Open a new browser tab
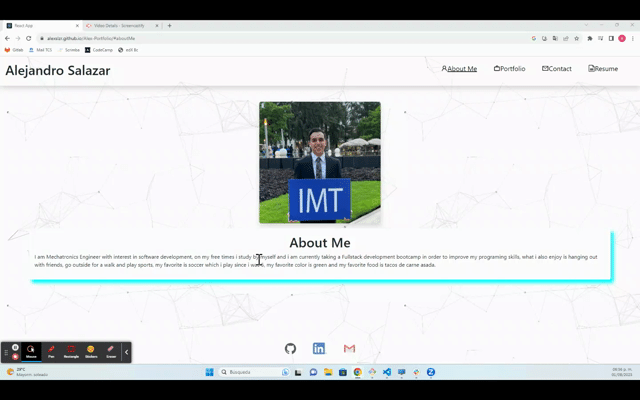 click(169, 26)
